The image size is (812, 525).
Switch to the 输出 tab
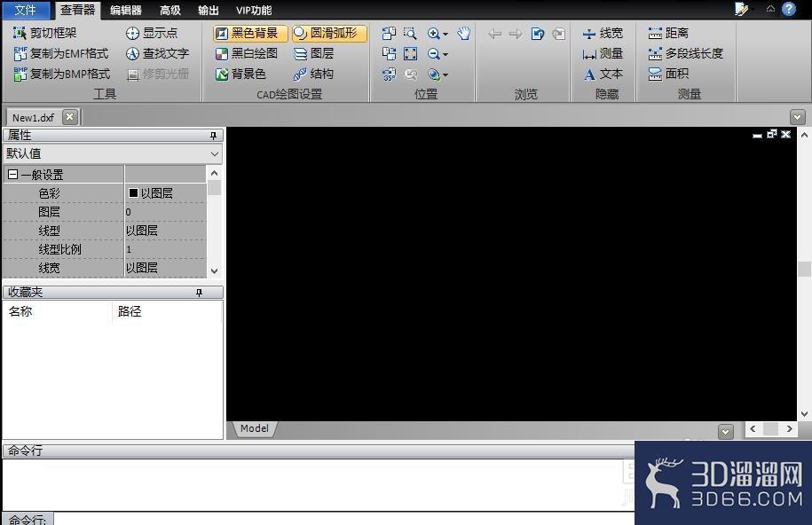(209, 11)
